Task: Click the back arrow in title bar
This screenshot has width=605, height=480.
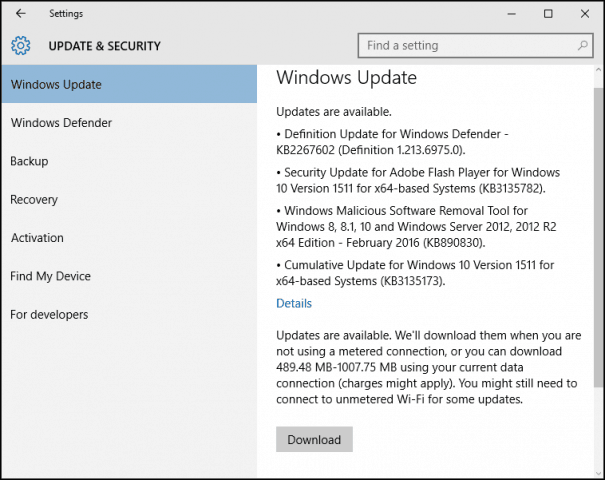Action: pyautogui.click(x=20, y=14)
